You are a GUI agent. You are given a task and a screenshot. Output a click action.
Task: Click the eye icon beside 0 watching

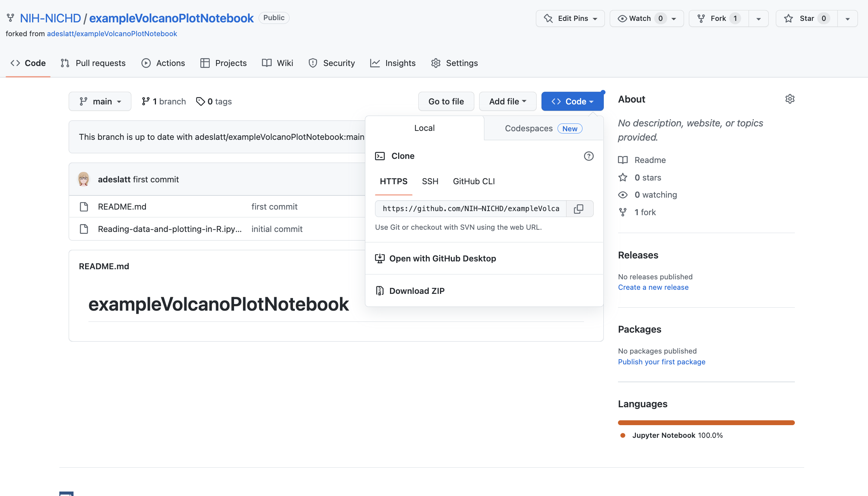(x=623, y=195)
